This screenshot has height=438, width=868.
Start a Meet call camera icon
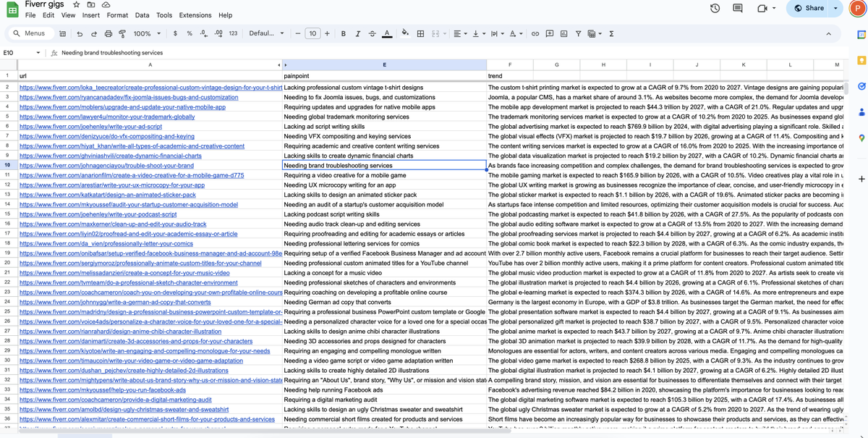tap(762, 8)
